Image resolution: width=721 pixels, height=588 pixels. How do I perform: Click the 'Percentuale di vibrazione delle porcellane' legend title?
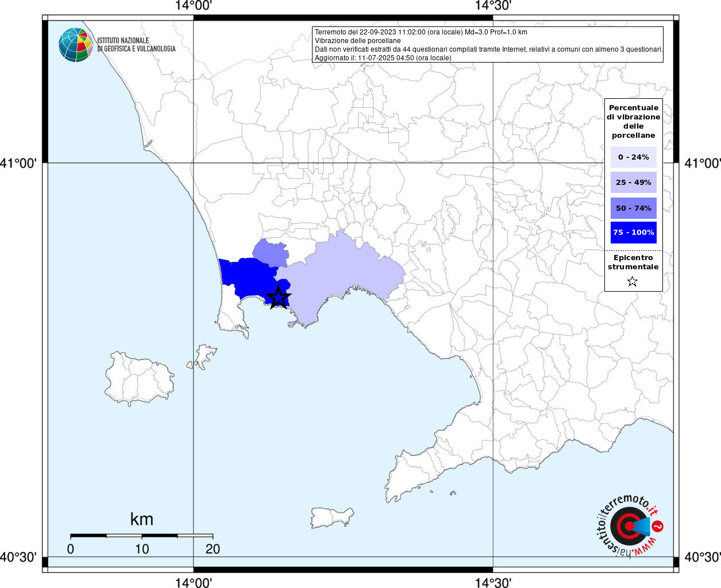click(633, 121)
